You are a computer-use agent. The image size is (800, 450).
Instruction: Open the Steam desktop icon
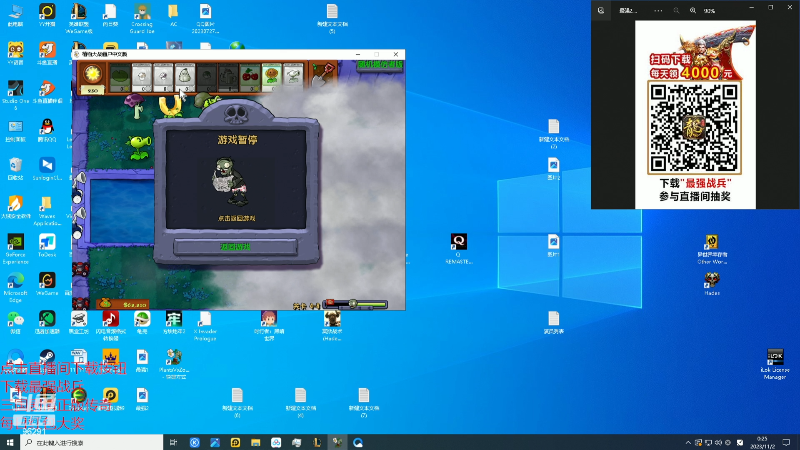click(x=47, y=356)
